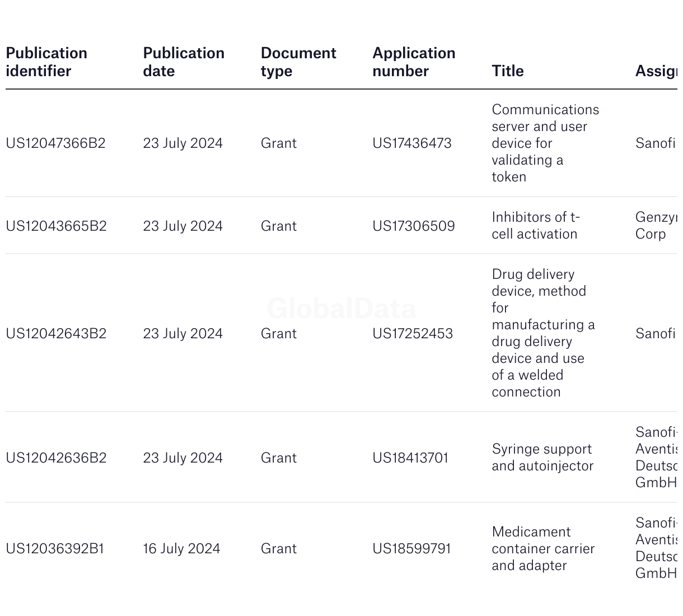683x616 pixels.
Task: Click the title "Inhibitors of t-cell activation"
Action: pos(536,226)
